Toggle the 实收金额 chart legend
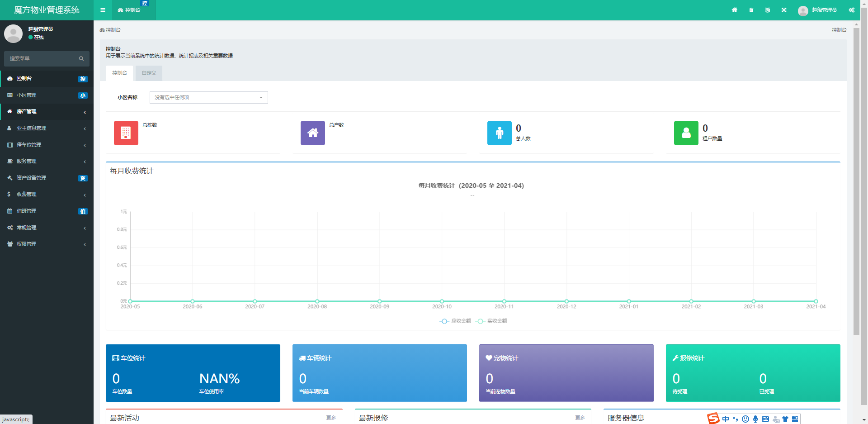 (491, 321)
